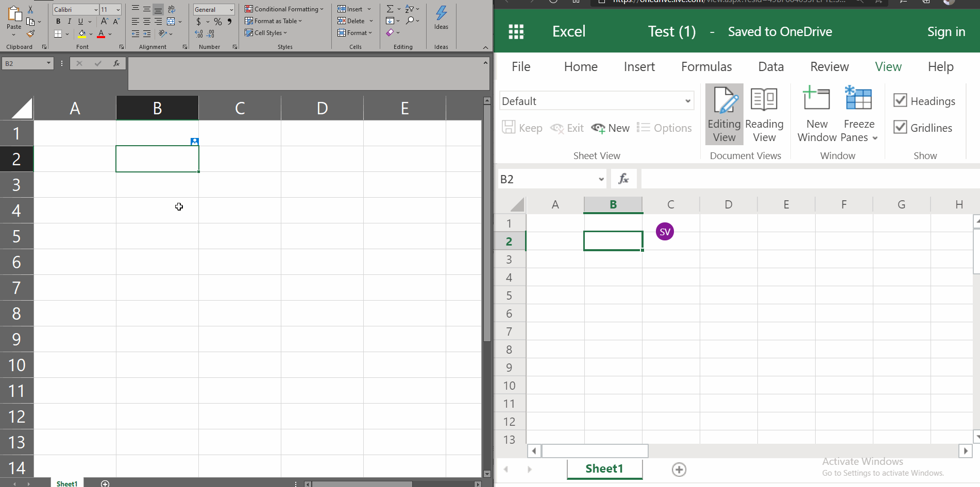Open the app launcher grid in Excel Online
980x487 pixels.
click(516, 32)
